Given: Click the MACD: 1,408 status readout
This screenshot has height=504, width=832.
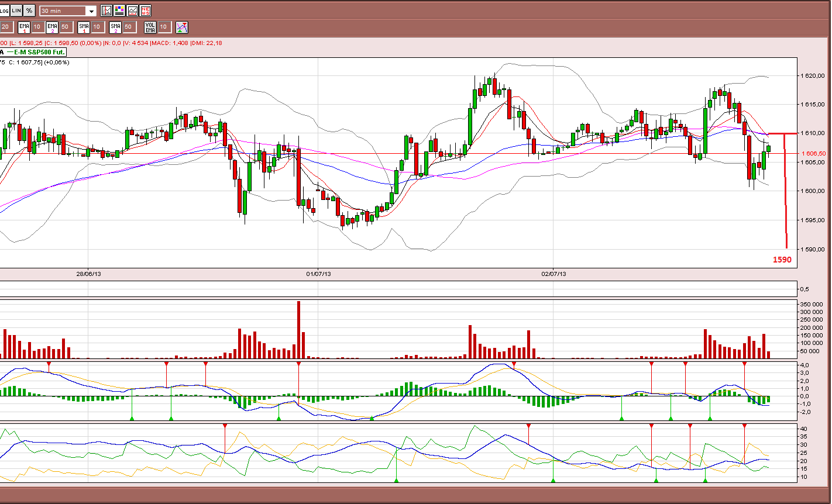Looking at the screenshot, I should [170, 43].
